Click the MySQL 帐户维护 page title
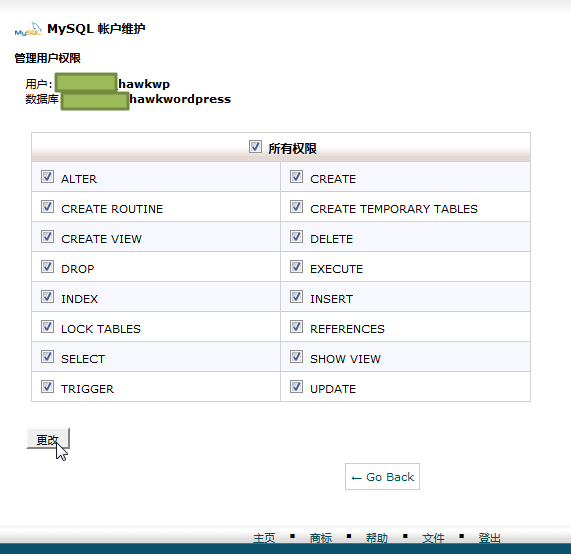This screenshot has width=571, height=554. (x=96, y=28)
